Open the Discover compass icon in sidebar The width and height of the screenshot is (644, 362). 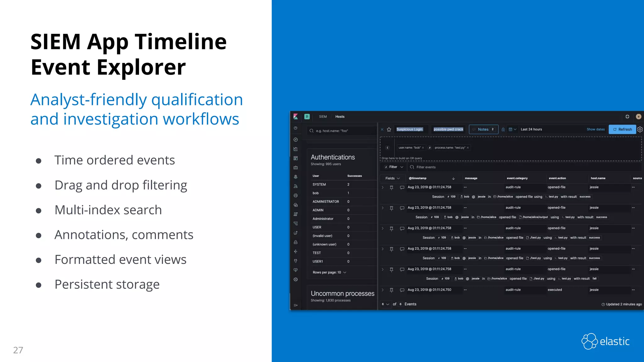coord(296,140)
